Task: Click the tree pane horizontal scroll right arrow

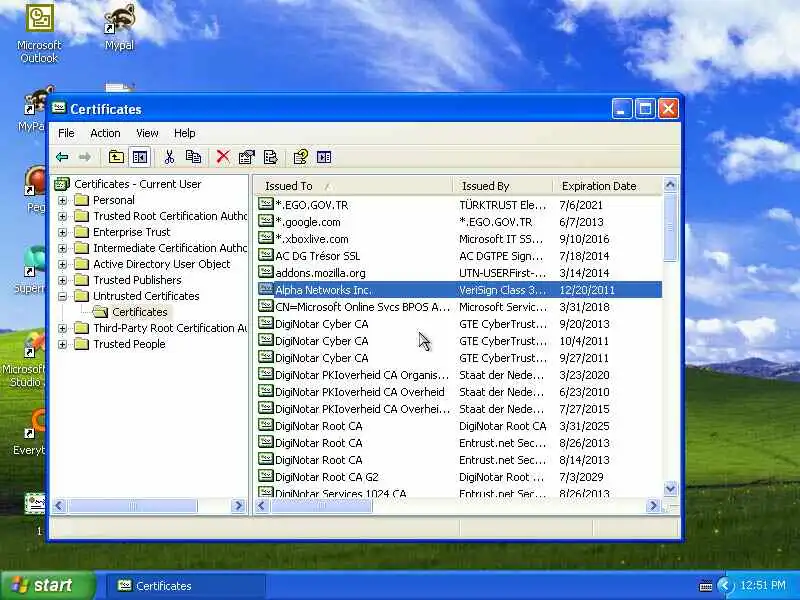Action: (x=238, y=506)
